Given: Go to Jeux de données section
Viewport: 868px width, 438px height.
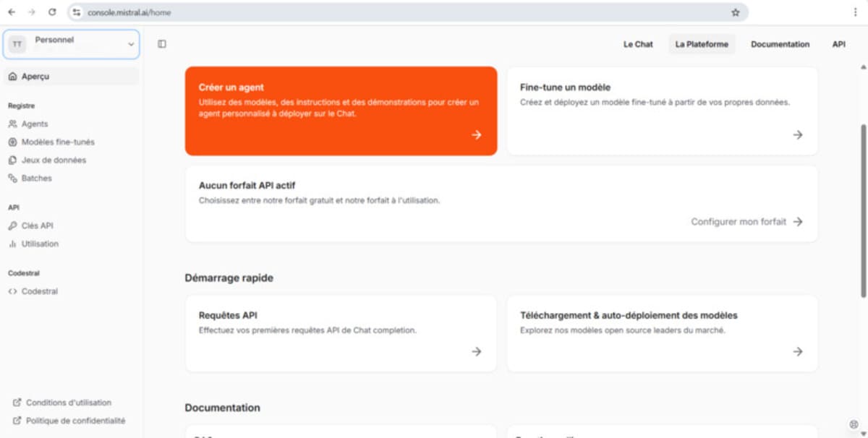Looking at the screenshot, I should pyautogui.click(x=54, y=160).
